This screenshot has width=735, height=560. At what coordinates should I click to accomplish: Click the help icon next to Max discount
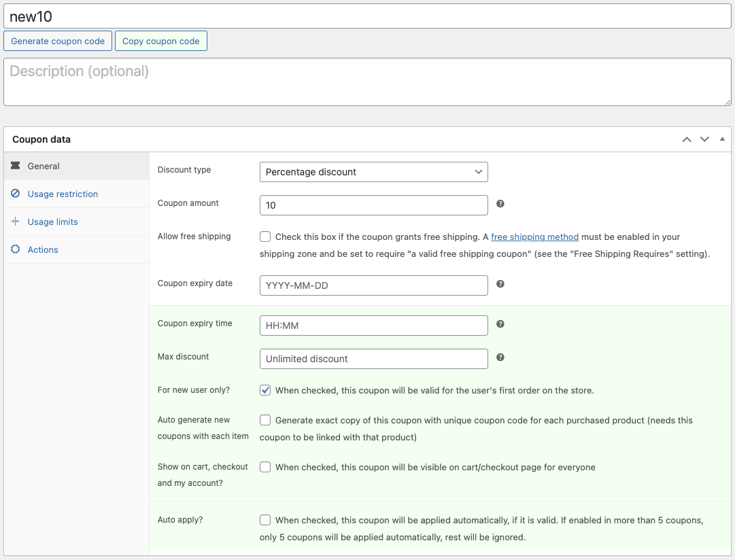tap(500, 356)
